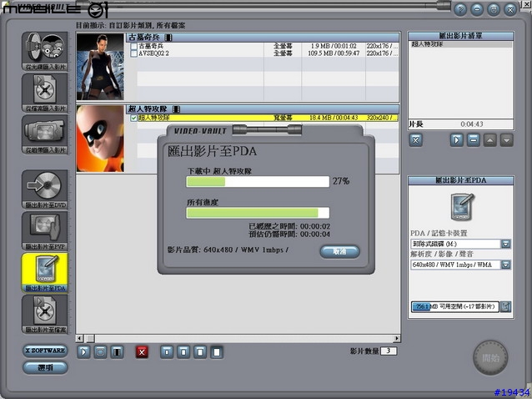Check the 古墓奇兵 video row checkbox
The width and height of the screenshot is (532, 399).
(x=133, y=46)
